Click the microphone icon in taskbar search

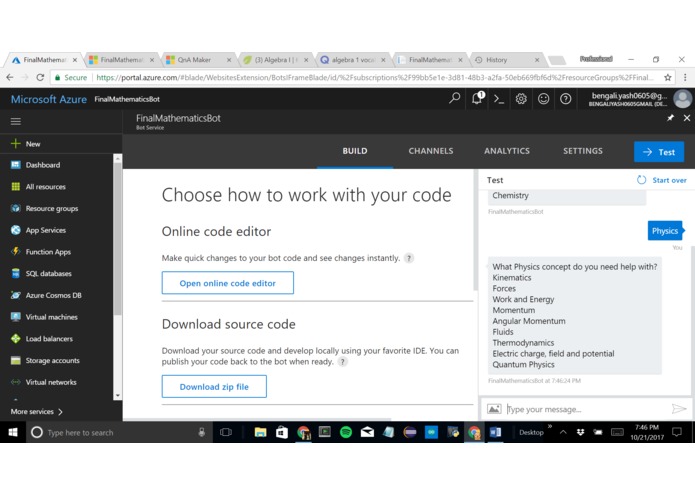pos(202,432)
